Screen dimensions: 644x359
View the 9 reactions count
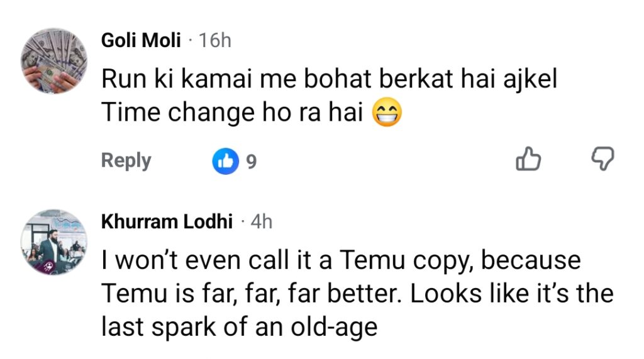pyautogui.click(x=252, y=162)
